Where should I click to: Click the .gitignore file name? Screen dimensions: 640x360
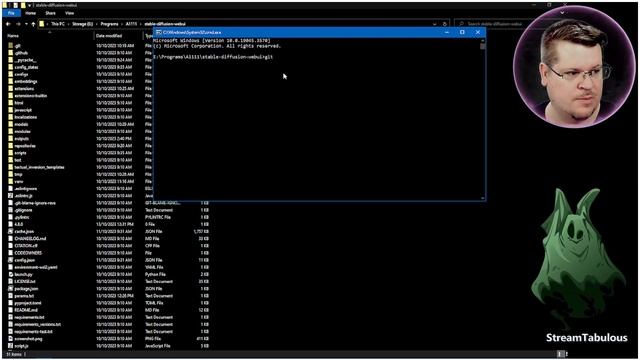[23, 210]
